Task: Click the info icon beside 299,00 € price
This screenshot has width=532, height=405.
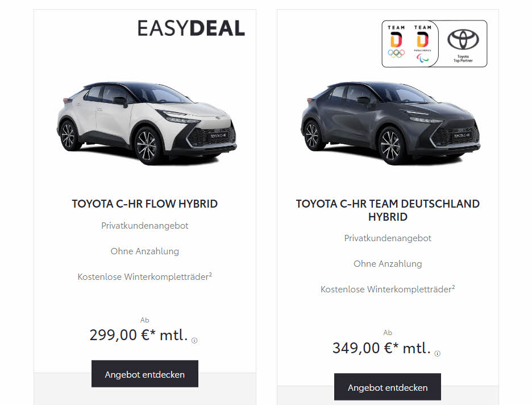Action: point(194,341)
